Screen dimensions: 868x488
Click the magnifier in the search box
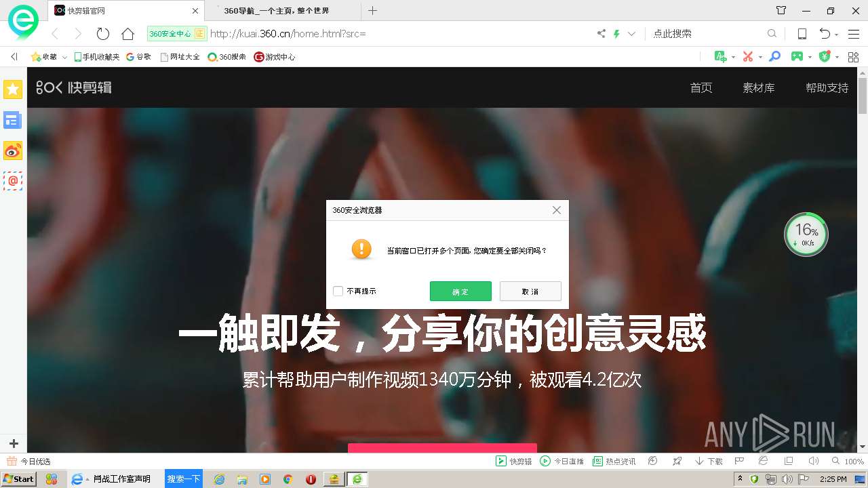tap(772, 33)
